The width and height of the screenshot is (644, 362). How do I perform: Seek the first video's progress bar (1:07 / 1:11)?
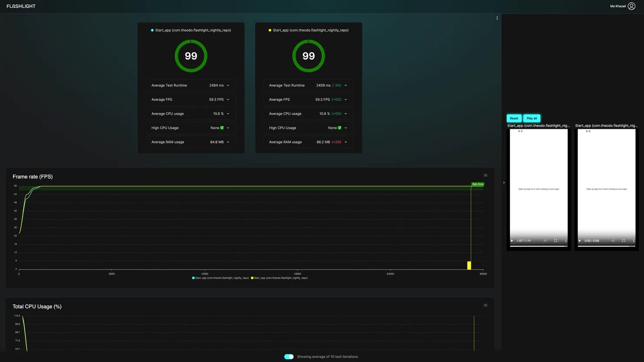tap(539, 246)
